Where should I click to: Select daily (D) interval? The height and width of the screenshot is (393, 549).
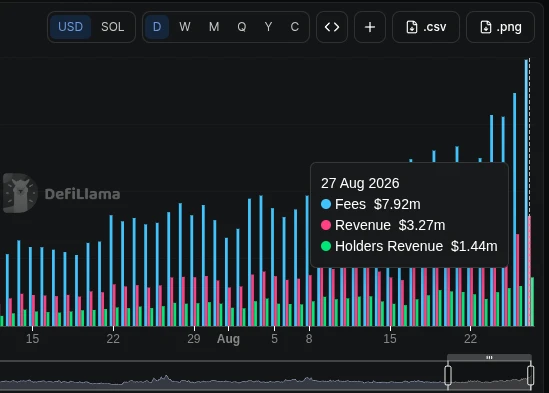coord(157,27)
